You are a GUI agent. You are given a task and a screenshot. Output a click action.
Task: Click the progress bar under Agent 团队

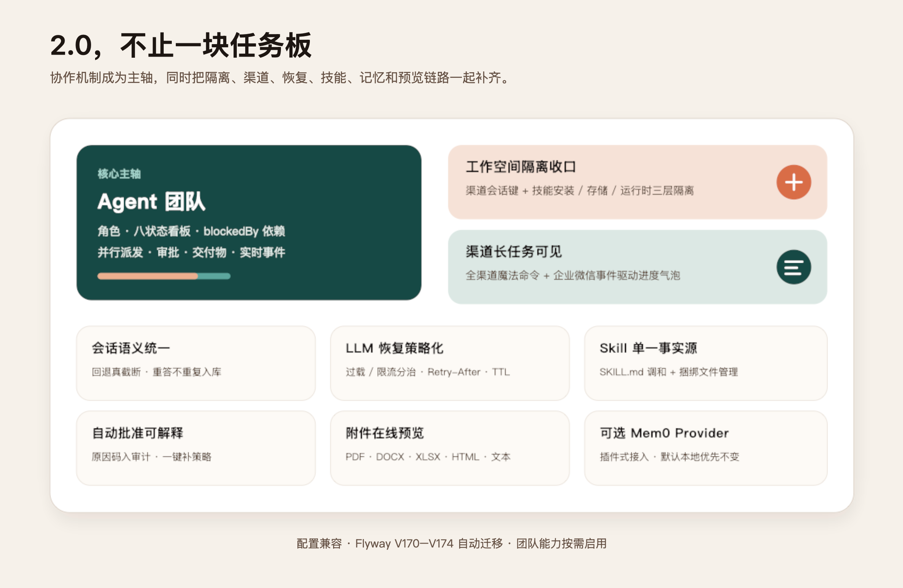164,276
